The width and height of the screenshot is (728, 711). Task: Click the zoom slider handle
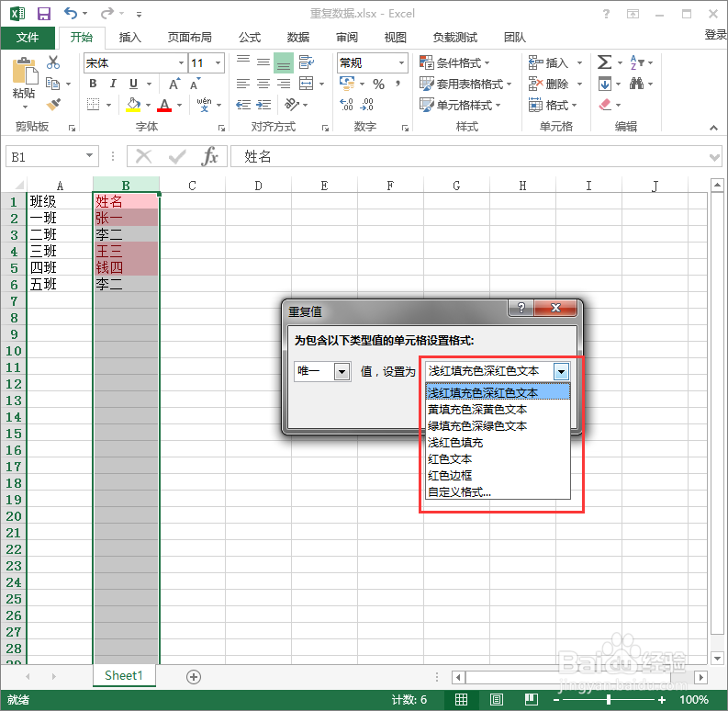point(609,699)
